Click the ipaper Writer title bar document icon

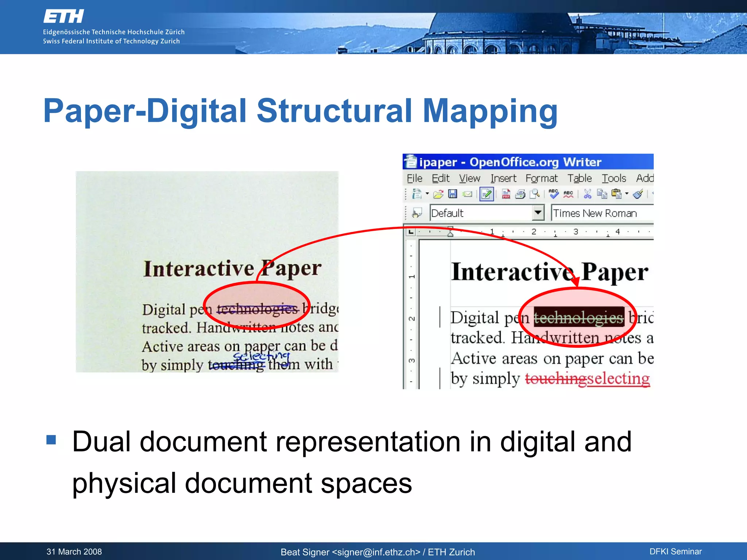[x=411, y=162]
